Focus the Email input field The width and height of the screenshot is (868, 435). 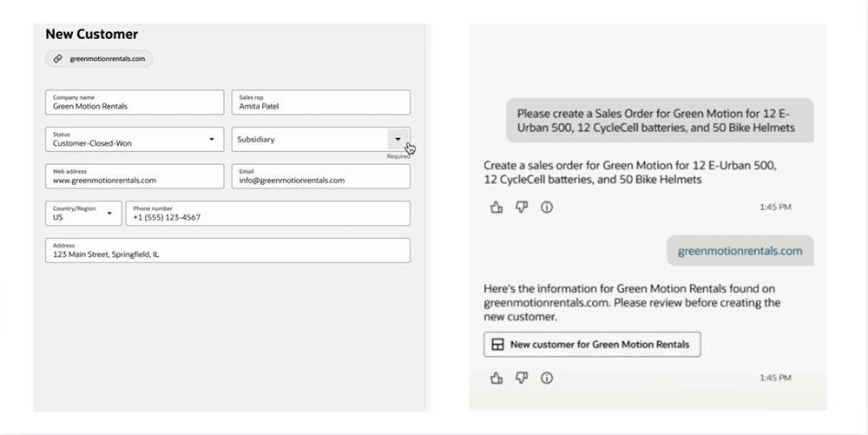click(320, 177)
